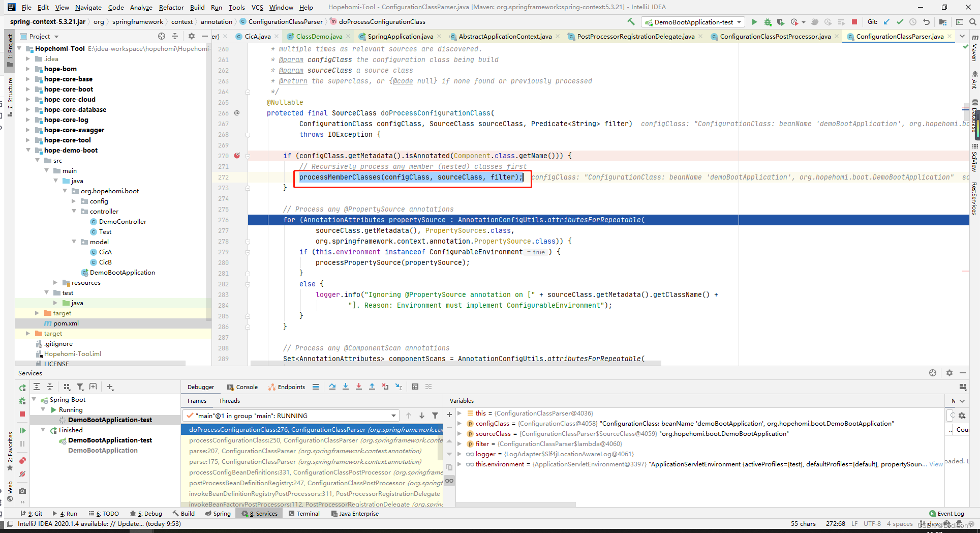Image resolution: width=980 pixels, height=533 pixels.
Task: Click Step Into icon in debugger toolbar
Action: click(346, 387)
